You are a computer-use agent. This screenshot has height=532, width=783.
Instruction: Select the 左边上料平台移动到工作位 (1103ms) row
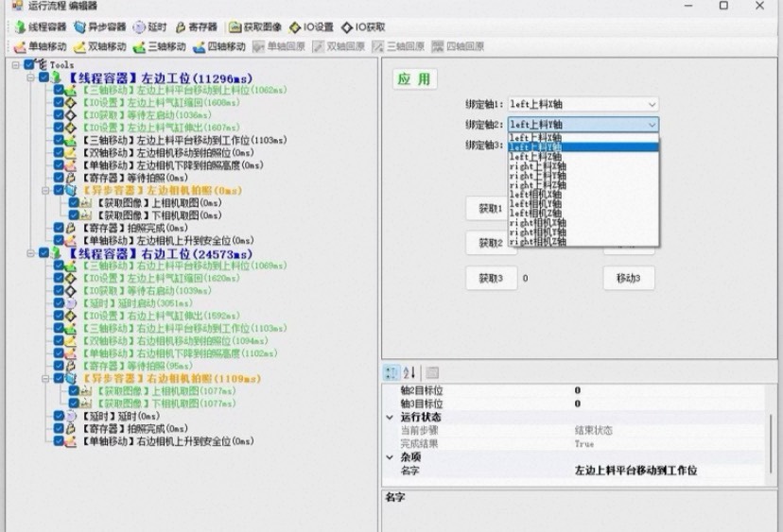coord(183,140)
